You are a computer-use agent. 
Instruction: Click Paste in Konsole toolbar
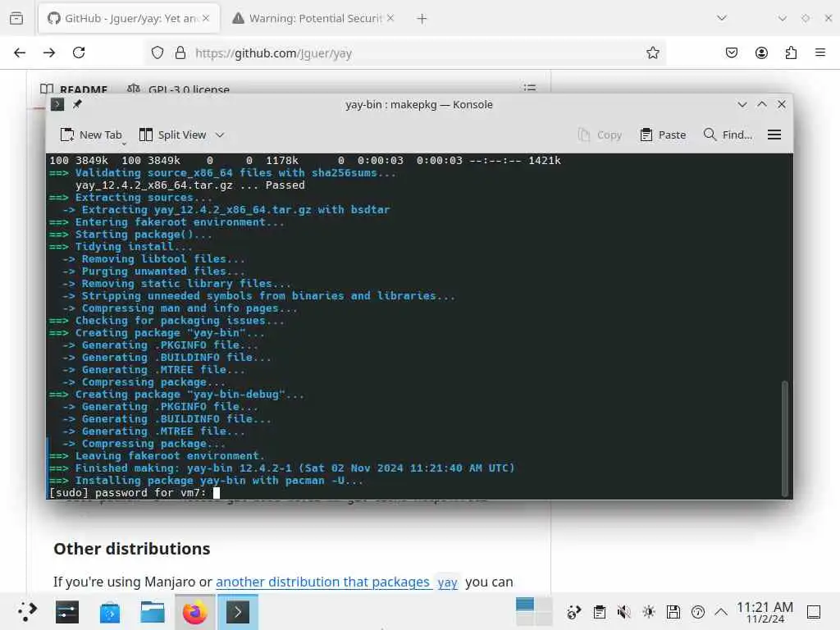pyautogui.click(x=663, y=135)
